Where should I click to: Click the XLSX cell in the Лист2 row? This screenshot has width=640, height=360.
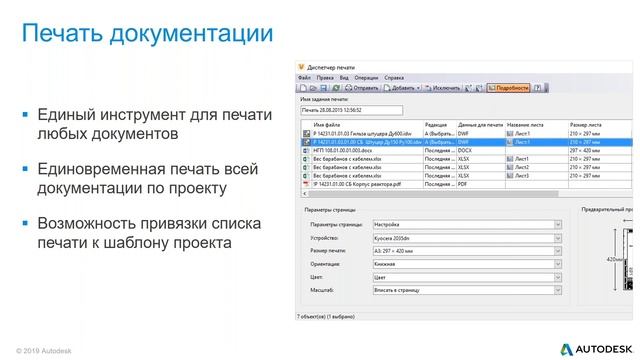coord(481,167)
